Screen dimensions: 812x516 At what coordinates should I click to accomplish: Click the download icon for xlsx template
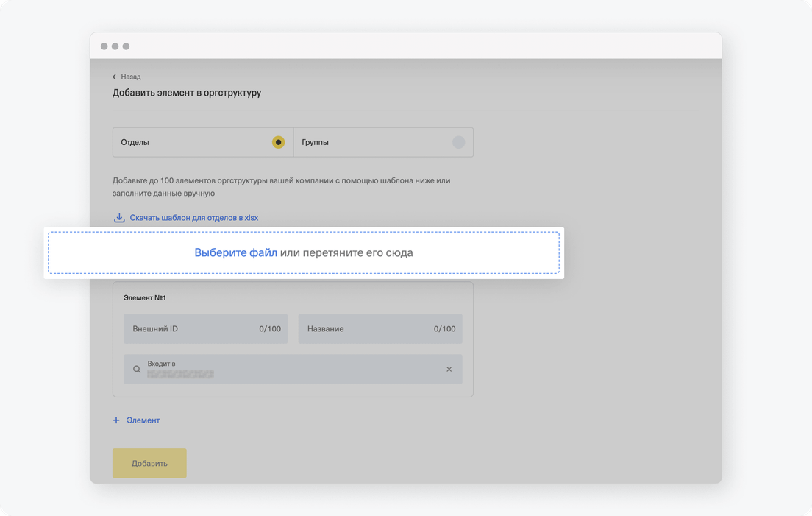(119, 218)
